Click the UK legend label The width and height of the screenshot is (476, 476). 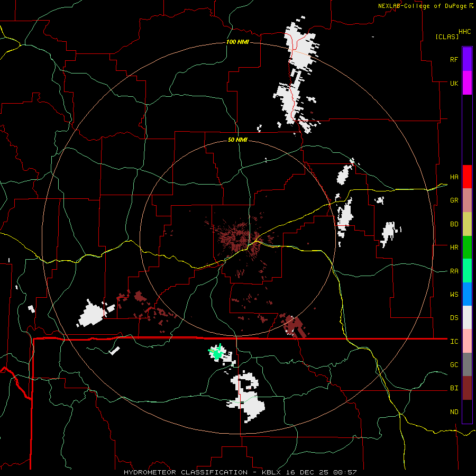coord(454,83)
